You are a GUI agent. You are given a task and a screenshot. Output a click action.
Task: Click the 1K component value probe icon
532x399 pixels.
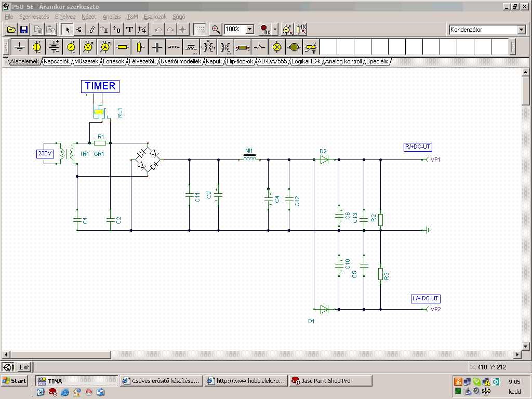pyautogui.click(x=301, y=30)
